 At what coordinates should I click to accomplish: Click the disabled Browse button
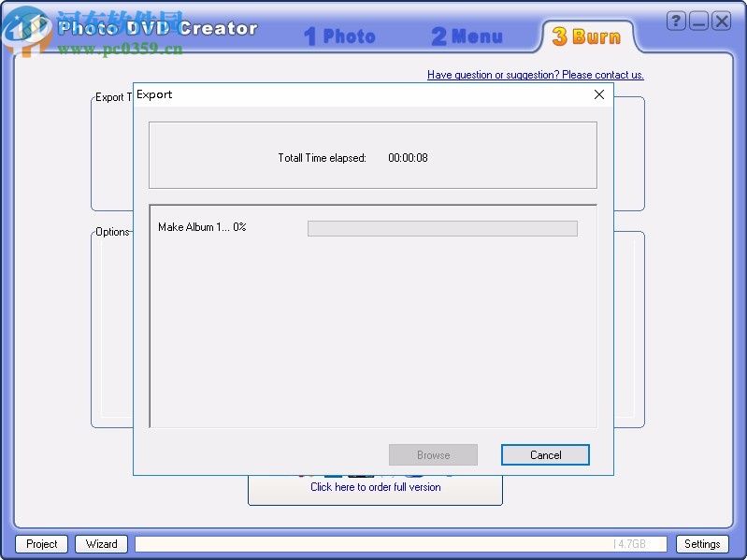[x=433, y=454]
